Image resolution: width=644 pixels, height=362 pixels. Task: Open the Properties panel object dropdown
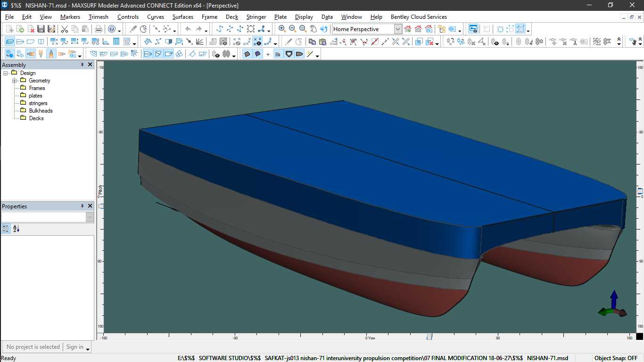(x=90, y=217)
